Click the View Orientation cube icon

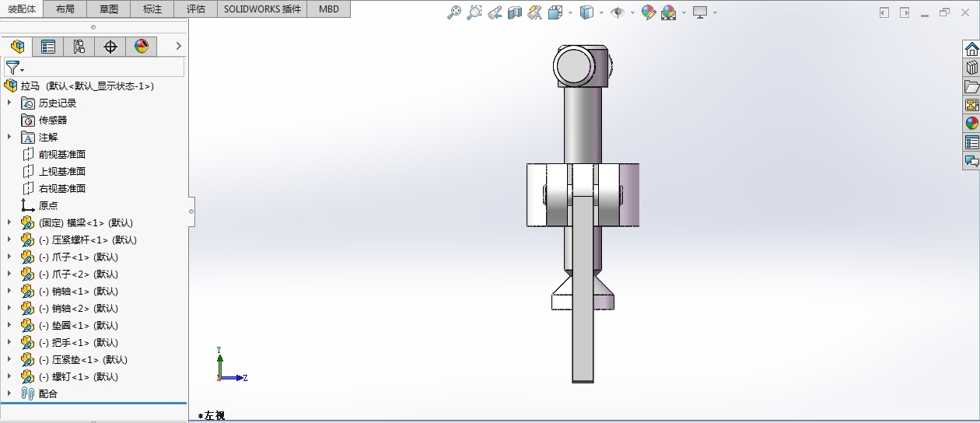(555, 12)
